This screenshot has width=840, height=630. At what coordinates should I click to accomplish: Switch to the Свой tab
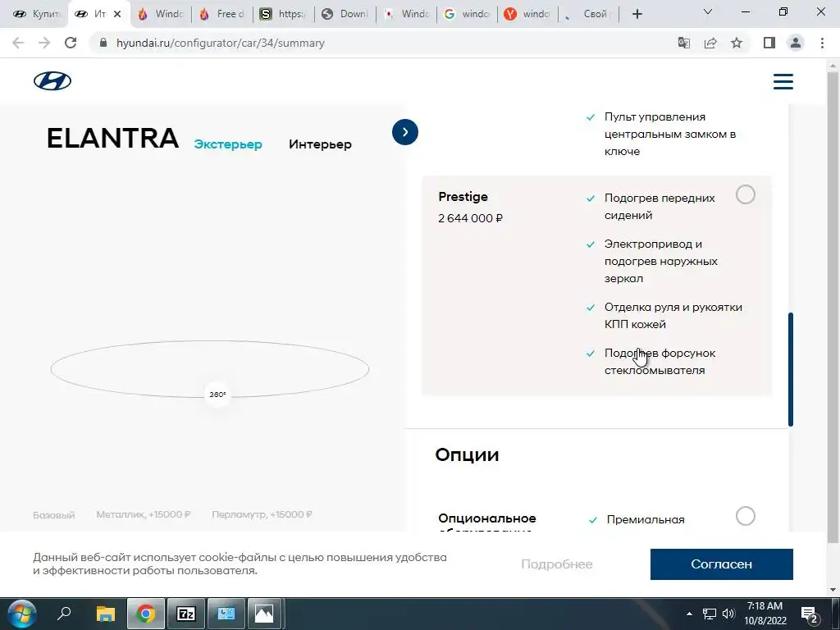coord(588,14)
